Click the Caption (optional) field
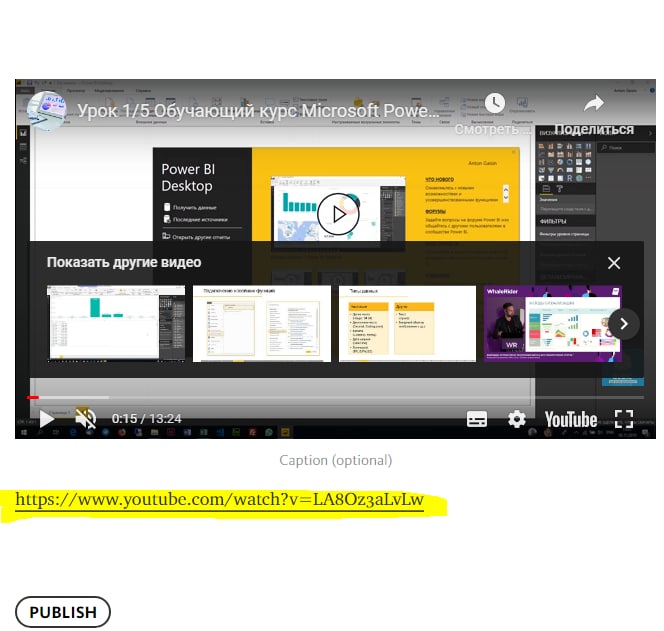Screen dimensions: 664x631 (x=335, y=460)
